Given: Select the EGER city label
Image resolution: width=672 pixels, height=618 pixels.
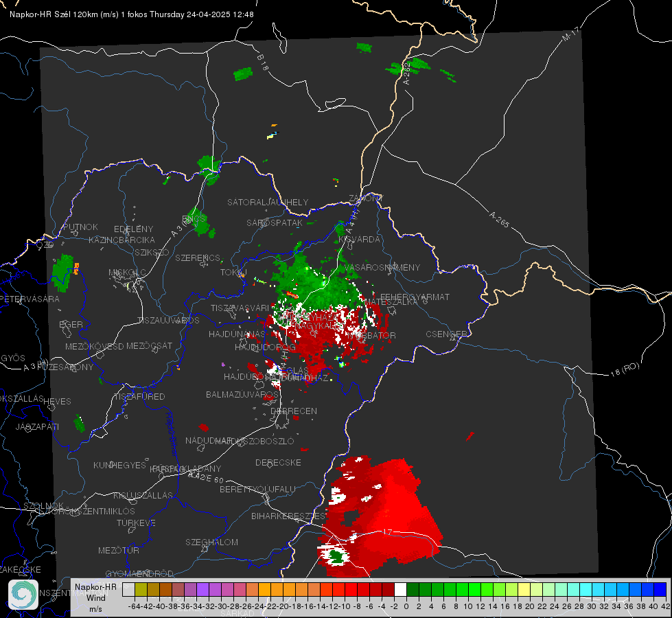Looking at the screenshot, I should coord(71,324).
